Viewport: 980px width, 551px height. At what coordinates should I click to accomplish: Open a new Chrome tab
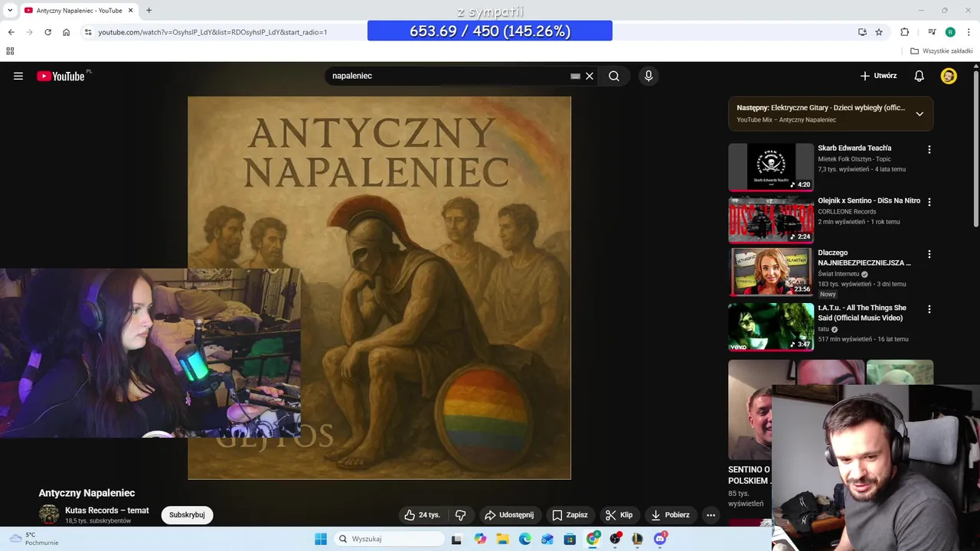[149, 11]
